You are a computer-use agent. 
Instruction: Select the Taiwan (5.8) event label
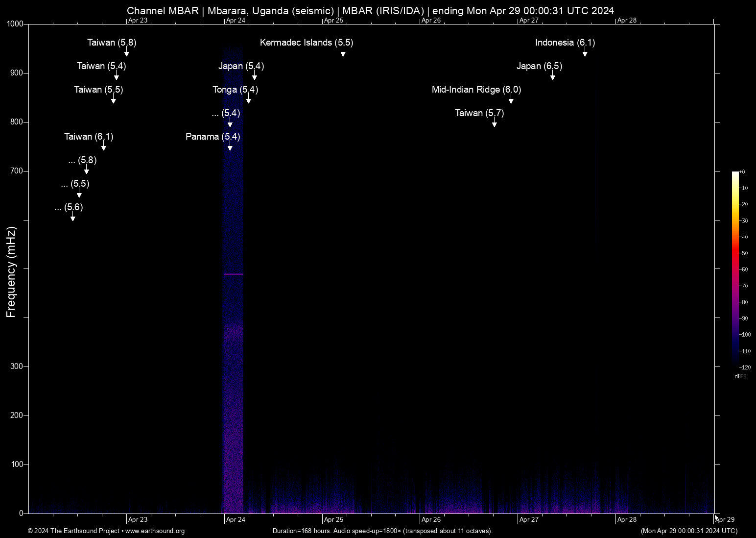[112, 43]
